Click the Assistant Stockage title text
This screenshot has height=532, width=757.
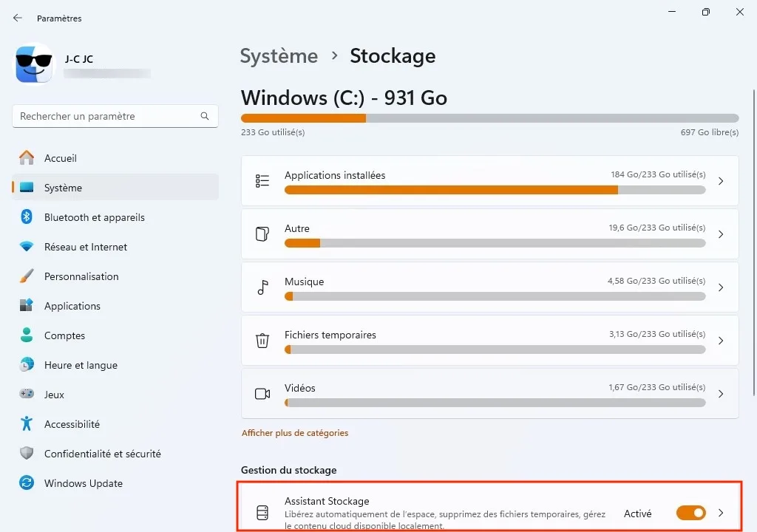click(327, 501)
